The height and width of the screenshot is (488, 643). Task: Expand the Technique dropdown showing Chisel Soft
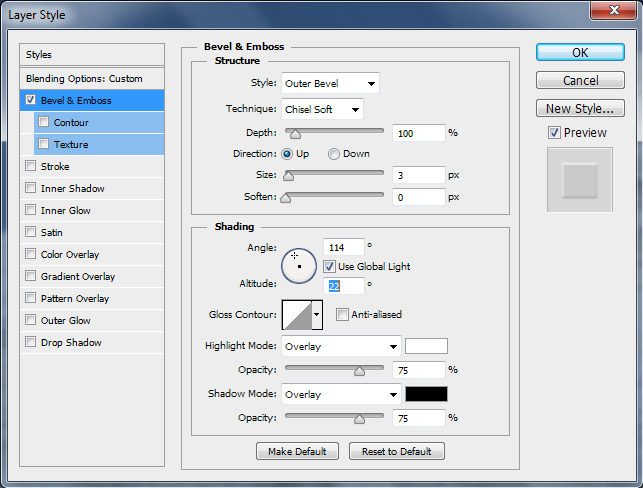point(322,109)
